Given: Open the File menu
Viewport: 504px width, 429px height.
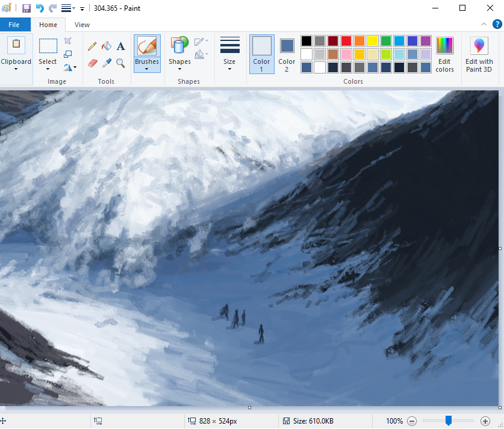Looking at the screenshot, I should pos(14,25).
